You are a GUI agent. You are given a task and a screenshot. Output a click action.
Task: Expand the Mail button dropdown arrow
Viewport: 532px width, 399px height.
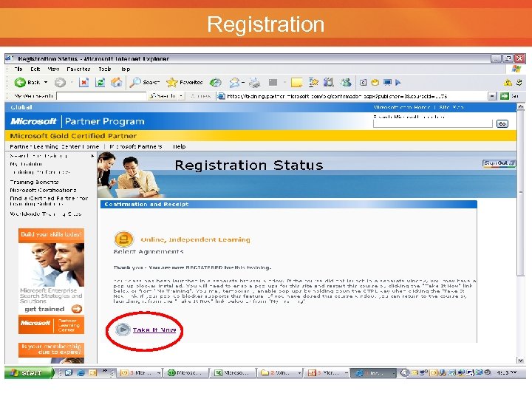[243, 82]
